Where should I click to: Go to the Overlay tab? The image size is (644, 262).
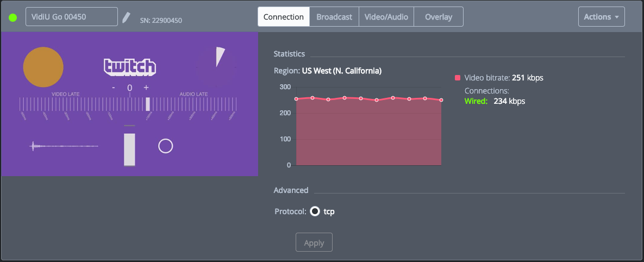coord(439,17)
